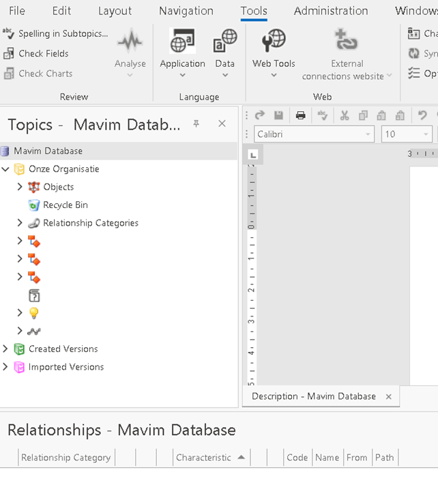Screen dimensions: 438x504
Task: Select the question mark document icon
Action: pos(34,295)
